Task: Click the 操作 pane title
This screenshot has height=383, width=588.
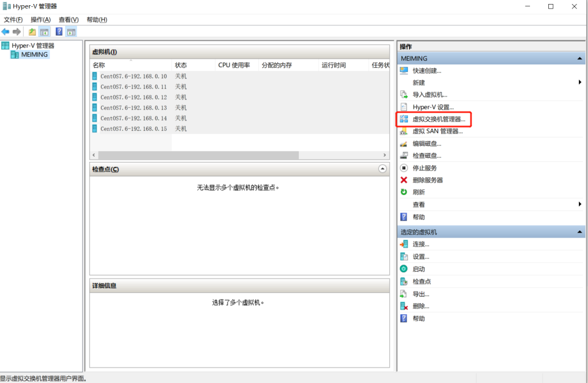Action: coord(406,47)
